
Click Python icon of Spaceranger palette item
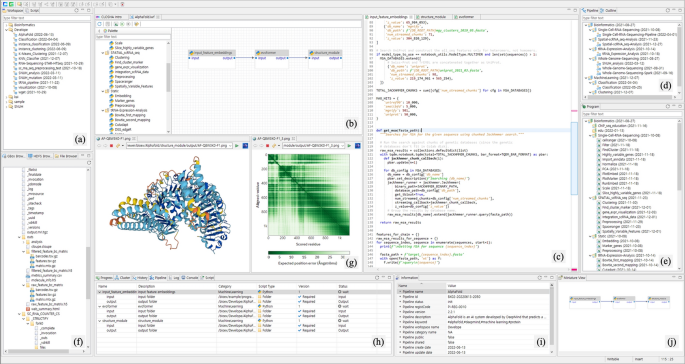point(112,82)
